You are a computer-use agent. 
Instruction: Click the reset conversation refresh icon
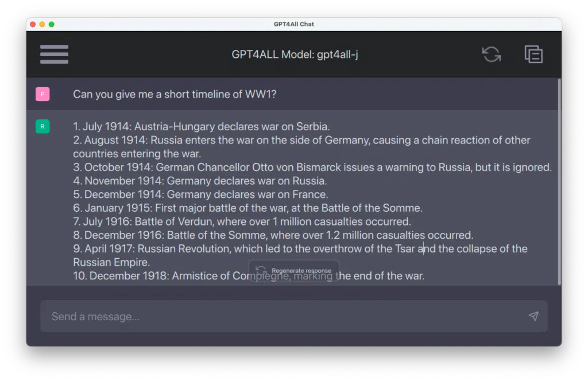492,55
